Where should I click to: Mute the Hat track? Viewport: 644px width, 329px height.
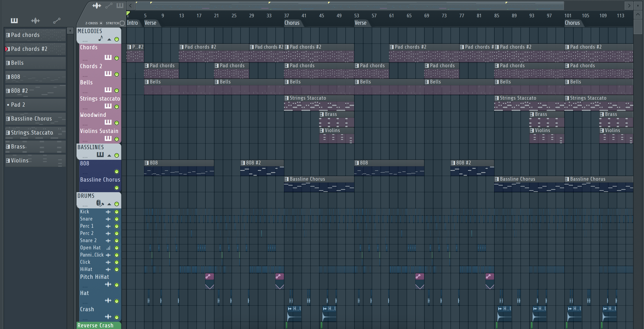click(x=117, y=301)
